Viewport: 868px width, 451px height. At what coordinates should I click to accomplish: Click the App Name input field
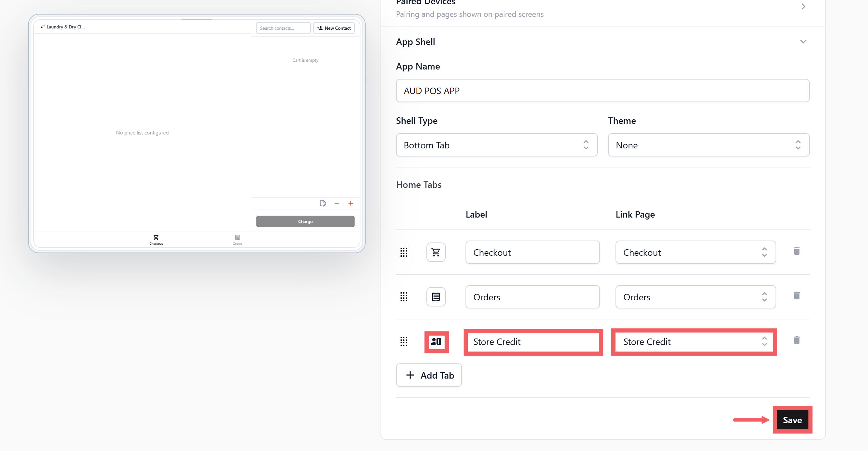tap(603, 91)
